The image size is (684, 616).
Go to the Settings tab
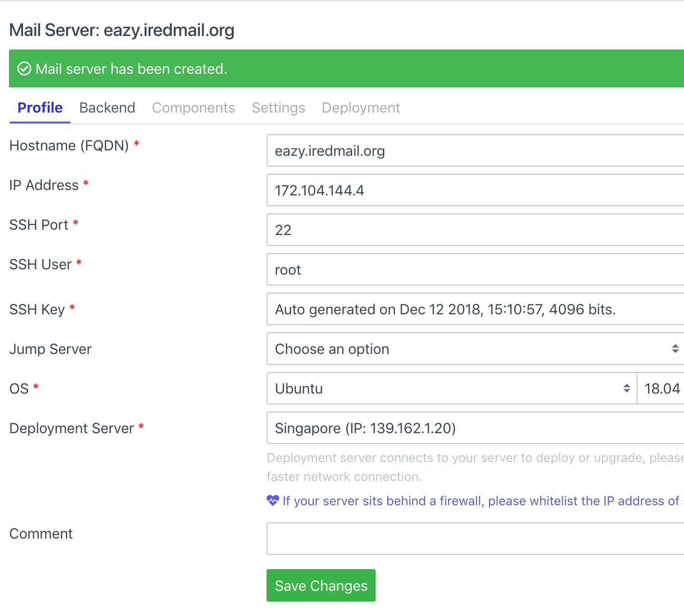278,108
